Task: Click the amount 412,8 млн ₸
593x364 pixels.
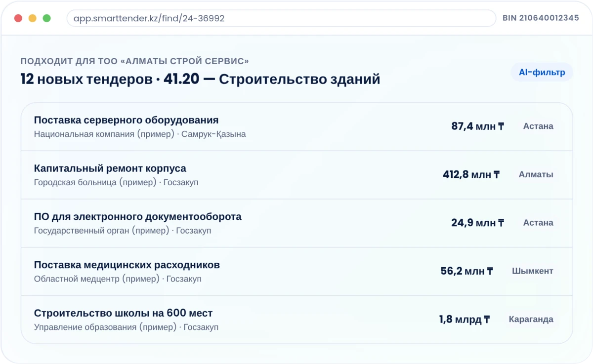Action: point(471,175)
